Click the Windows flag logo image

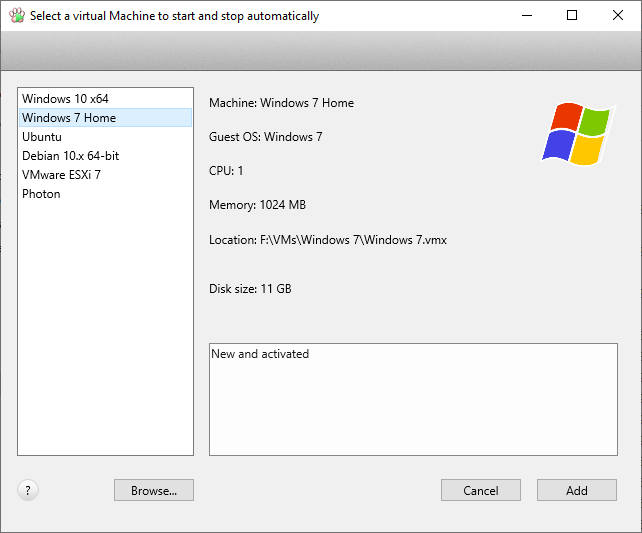pyautogui.click(x=579, y=134)
